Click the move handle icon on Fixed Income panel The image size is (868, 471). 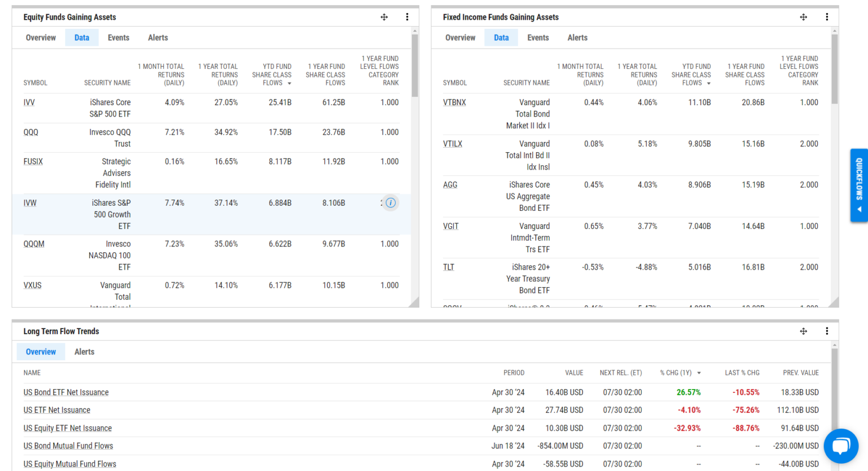tap(803, 17)
